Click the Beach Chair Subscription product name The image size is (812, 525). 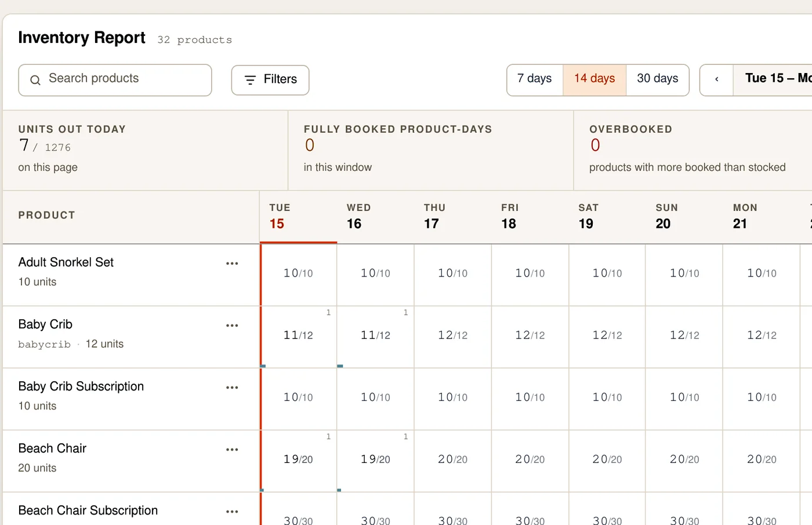pyautogui.click(x=88, y=511)
